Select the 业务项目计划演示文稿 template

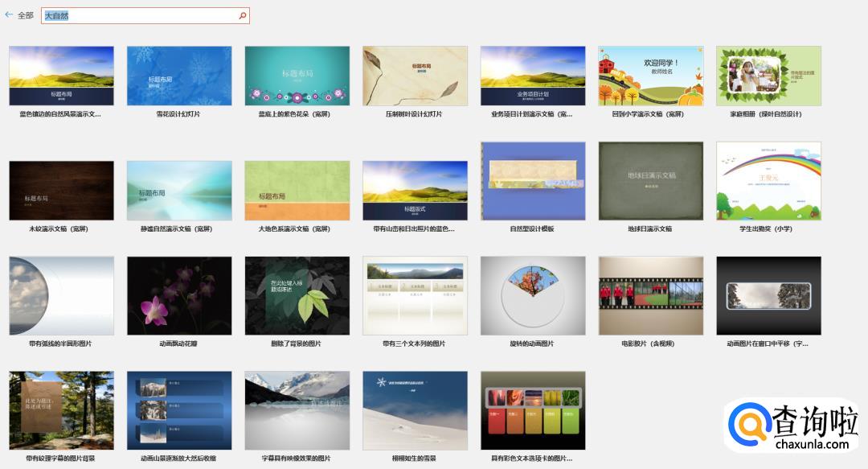(x=533, y=76)
